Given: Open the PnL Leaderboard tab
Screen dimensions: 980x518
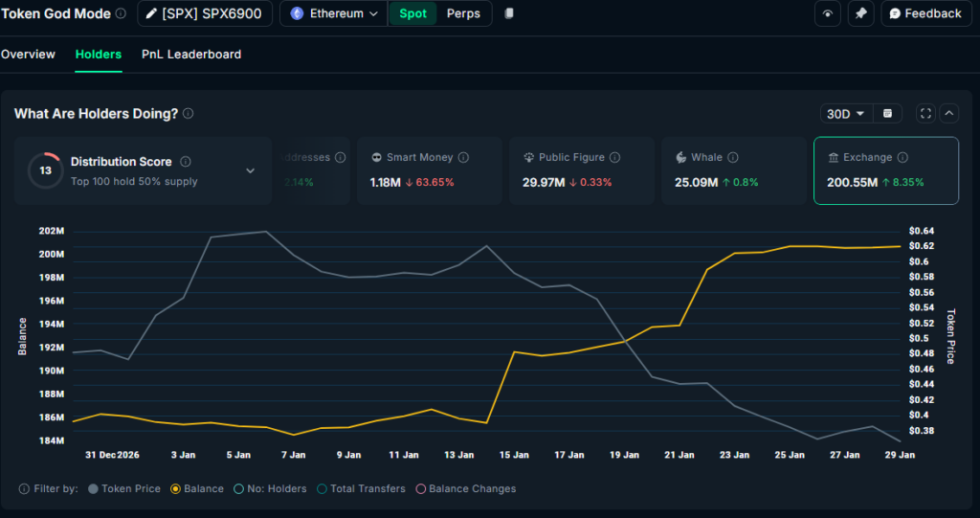Looking at the screenshot, I should 191,55.
